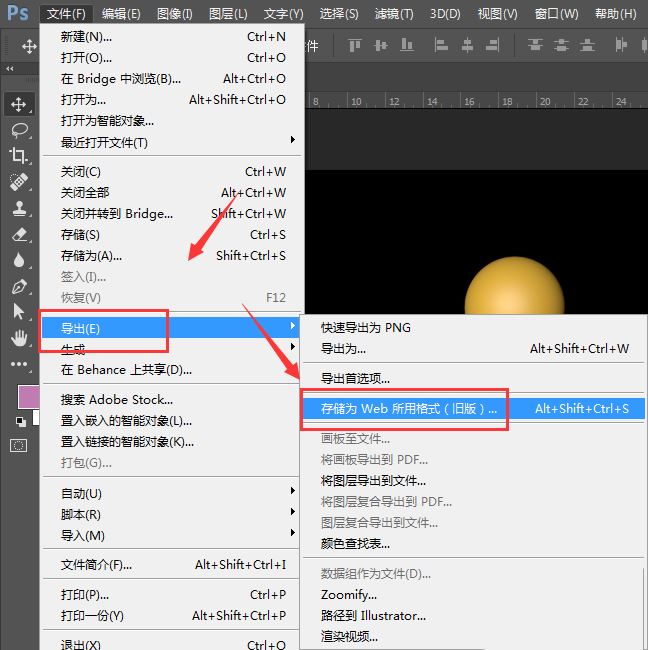Choose 路径到 Illustrator...
The height and width of the screenshot is (650, 648).
point(473,616)
